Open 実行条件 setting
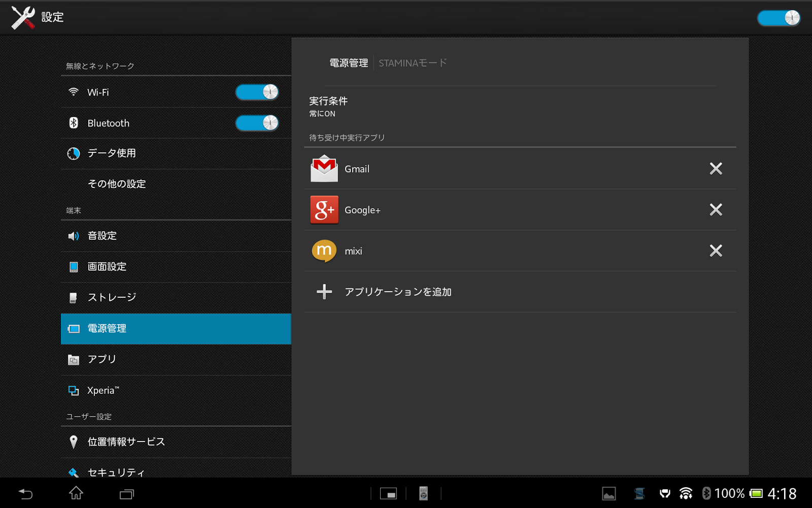812x508 pixels. (x=520, y=107)
